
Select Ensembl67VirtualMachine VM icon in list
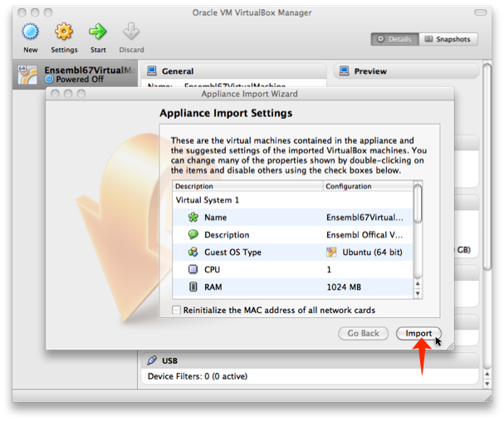27,75
